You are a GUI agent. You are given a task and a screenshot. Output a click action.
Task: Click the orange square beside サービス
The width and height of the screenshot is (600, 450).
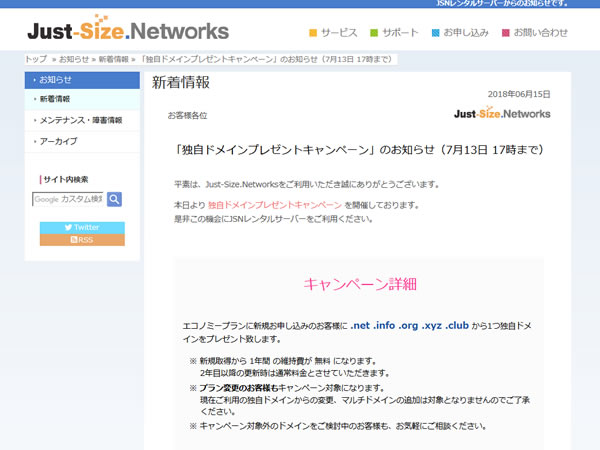click(313, 33)
